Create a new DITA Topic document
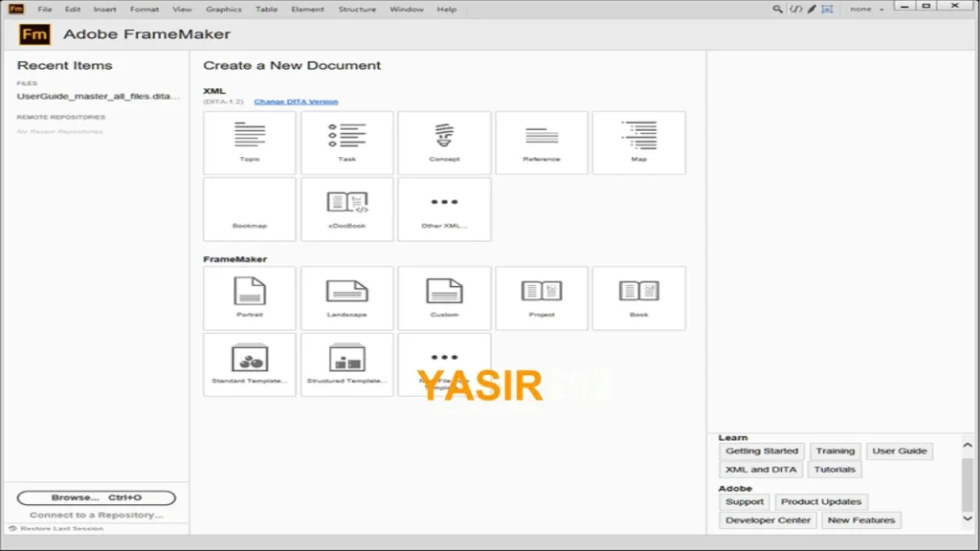The width and height of the screenshot is (980, 551). pos(250,143)
